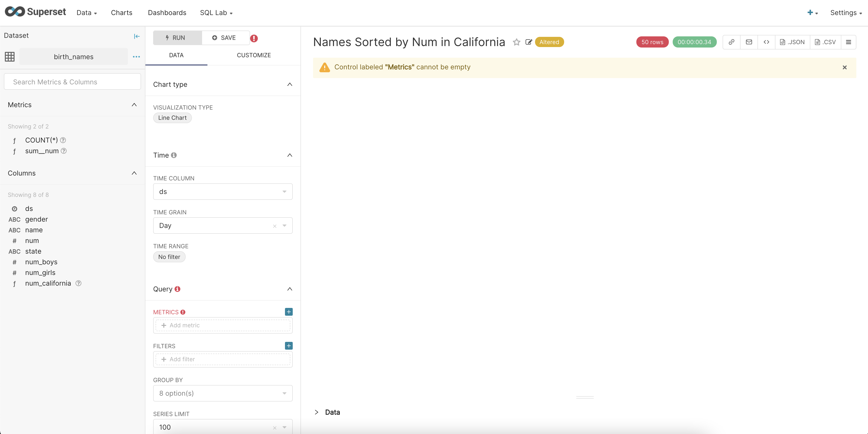Download the results as .CSV
Screen dimensions: 868x434
825,42
